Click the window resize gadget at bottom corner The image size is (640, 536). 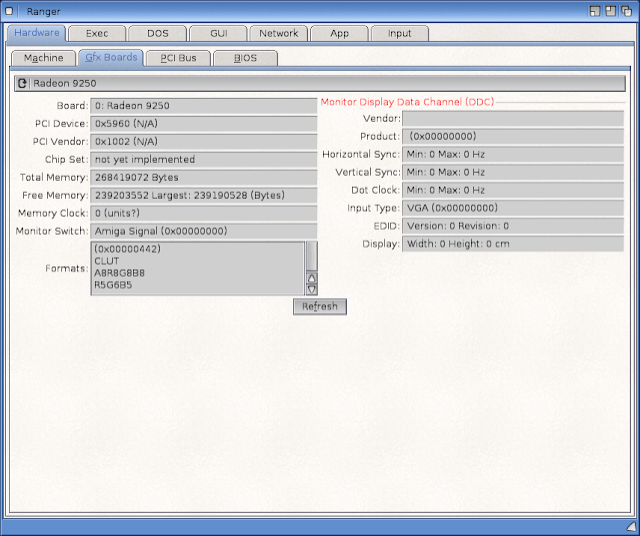pyautogui.click(x=630, y=527)
